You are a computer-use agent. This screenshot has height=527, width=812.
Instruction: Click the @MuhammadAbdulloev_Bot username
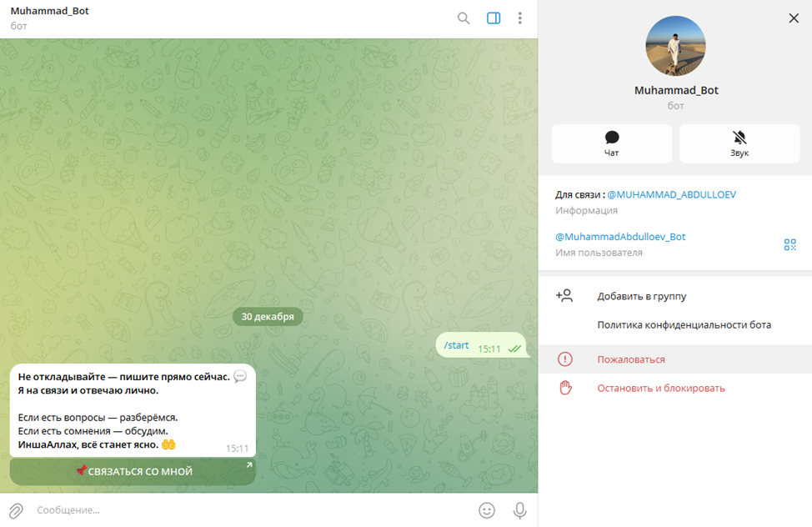[x=620, y=237]
